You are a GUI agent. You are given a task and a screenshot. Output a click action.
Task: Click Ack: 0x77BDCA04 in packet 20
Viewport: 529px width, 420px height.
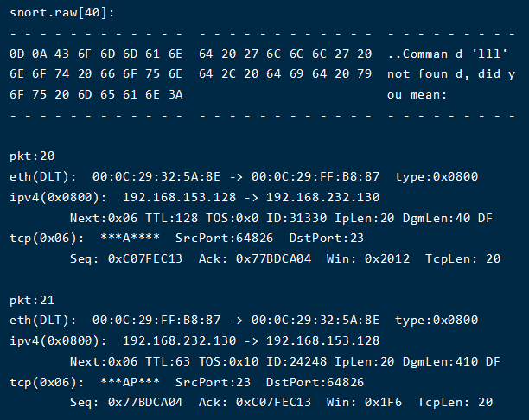coord(255,258)
